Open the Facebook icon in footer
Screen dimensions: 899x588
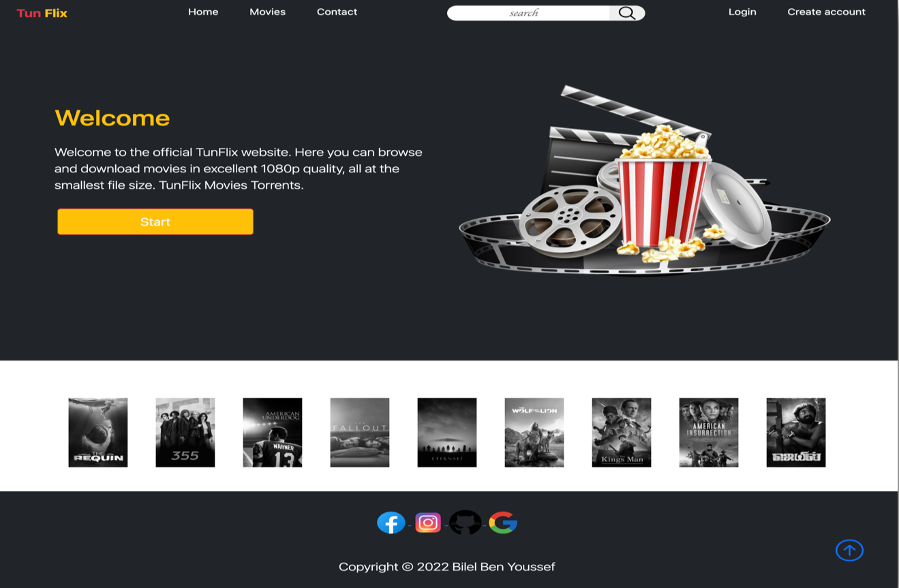pos(391,523)
